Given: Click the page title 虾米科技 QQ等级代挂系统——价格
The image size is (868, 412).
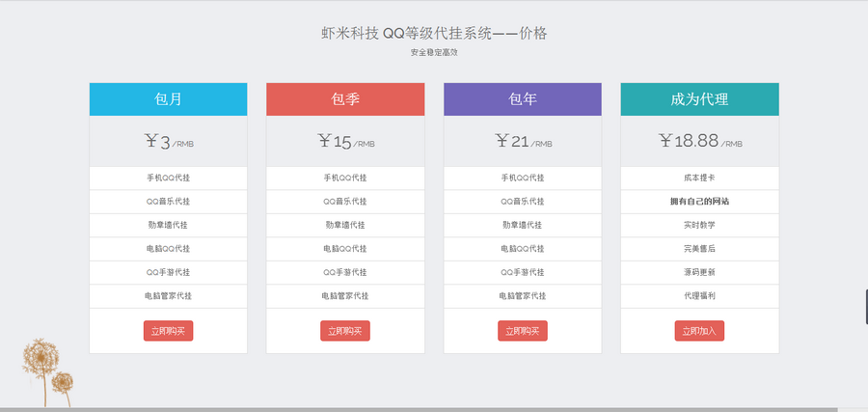Looking at the screenshot, I should tap(434, 33).
